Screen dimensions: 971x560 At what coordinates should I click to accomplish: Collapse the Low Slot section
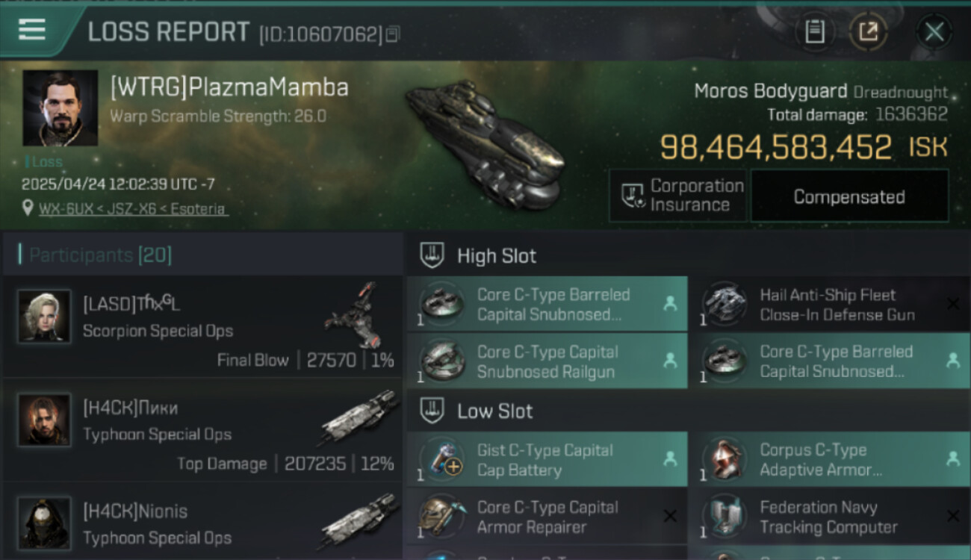tap(433, 411)
